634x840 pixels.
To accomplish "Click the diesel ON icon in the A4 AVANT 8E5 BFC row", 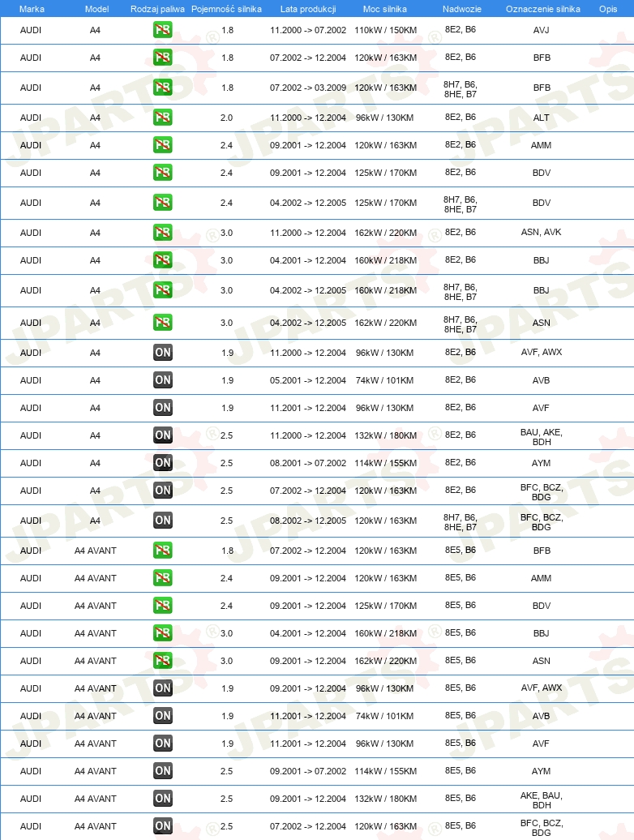I will [x=163, y=826].
